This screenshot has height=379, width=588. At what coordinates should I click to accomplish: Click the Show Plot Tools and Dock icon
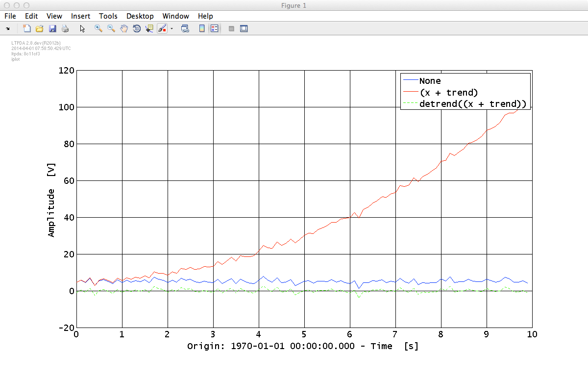(244, 29)
